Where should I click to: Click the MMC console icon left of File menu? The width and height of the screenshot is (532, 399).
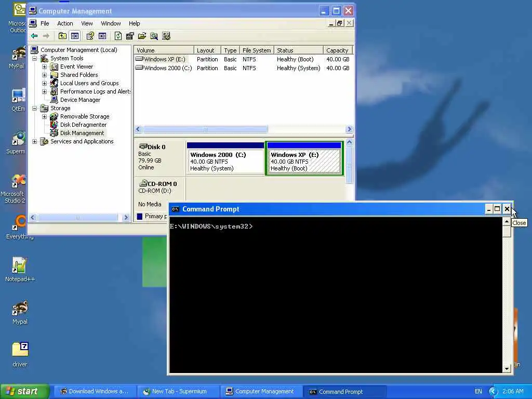tap(33, 23)
